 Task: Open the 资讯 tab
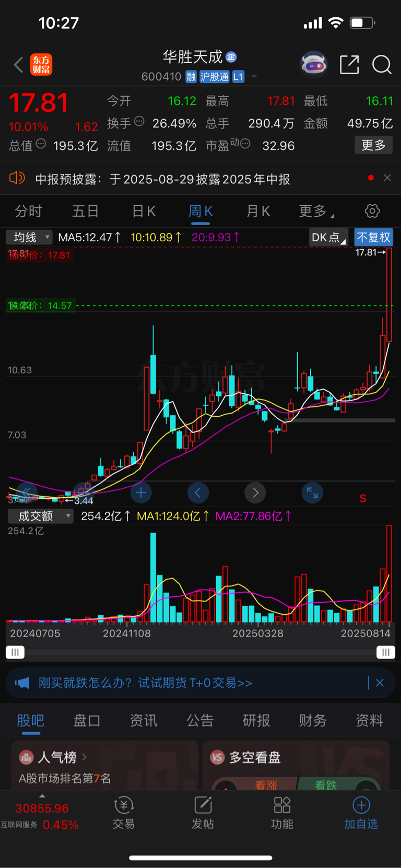click(144, 721)
